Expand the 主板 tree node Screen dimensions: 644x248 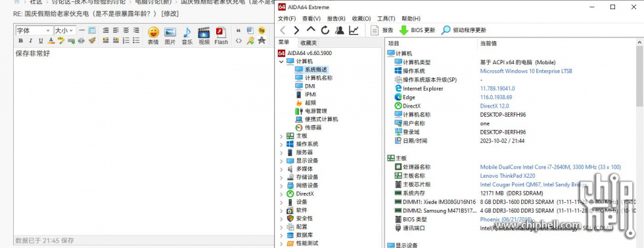click(281, 136)
